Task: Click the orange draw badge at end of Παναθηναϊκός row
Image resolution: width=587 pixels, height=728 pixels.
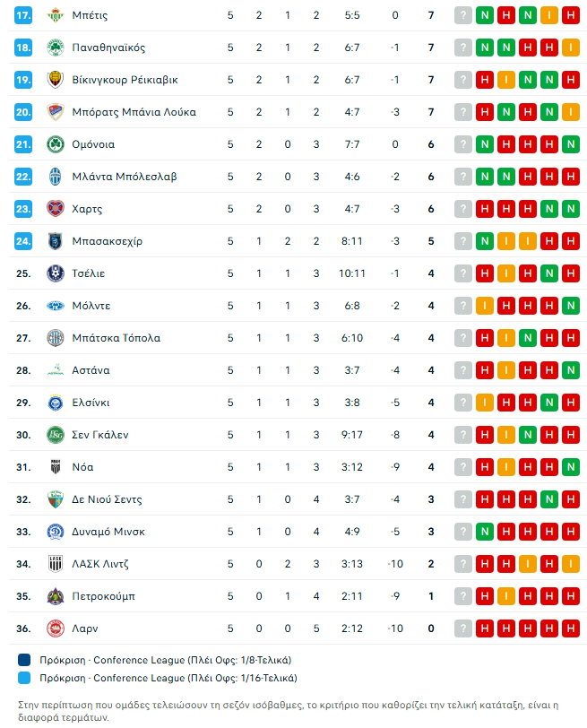Action: click(571, 48)
